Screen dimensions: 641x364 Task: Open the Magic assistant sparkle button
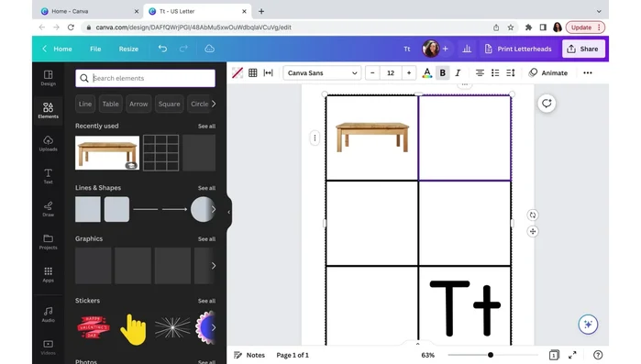click(x=588, y=325)
